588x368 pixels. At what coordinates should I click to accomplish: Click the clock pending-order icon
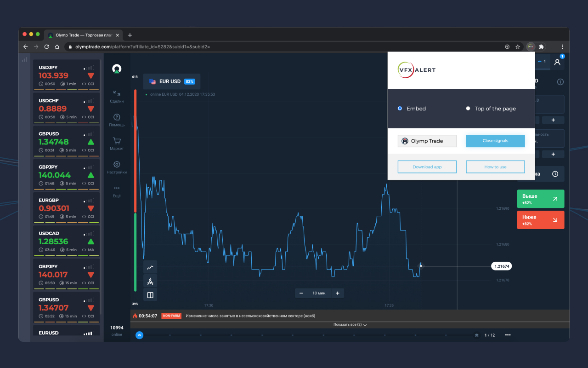555,174
